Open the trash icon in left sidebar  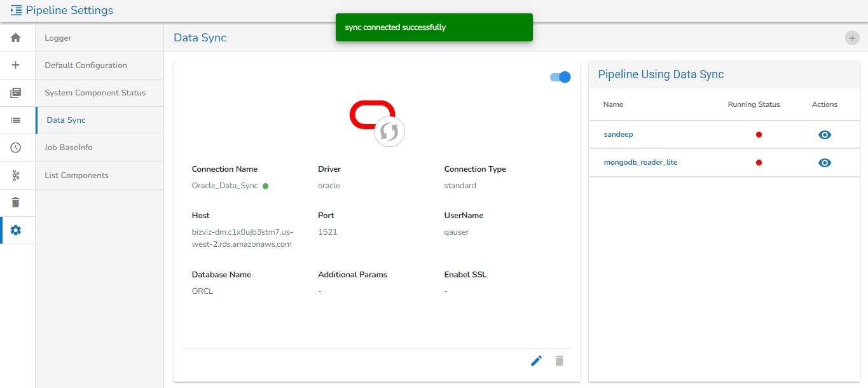(x=16, y=202)
